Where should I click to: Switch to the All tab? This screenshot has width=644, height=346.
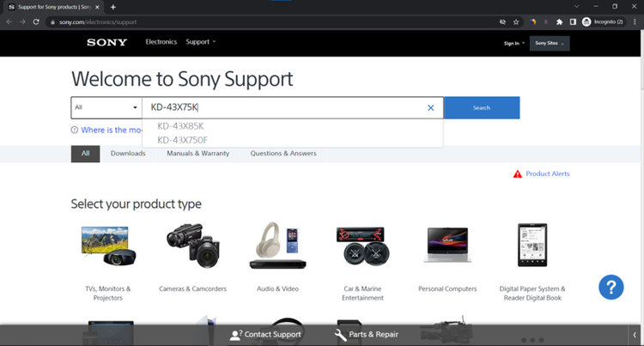click(x=85, y=154)
